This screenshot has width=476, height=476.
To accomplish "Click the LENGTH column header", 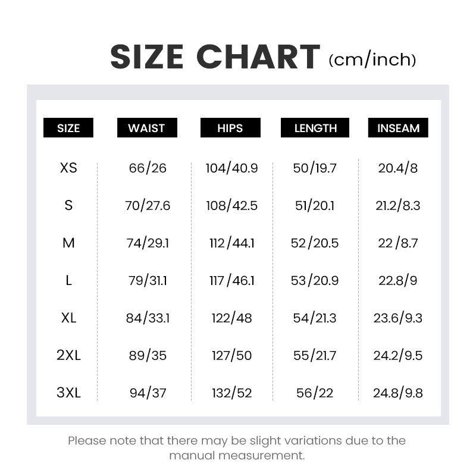I will pyautogui.click(x=315, y=128).
